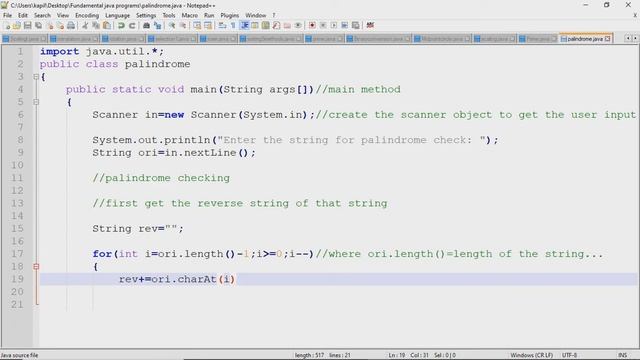Toggle synchronized horizontal scrolling
This screenshot has width=640, height=360.
pos(208,25)
